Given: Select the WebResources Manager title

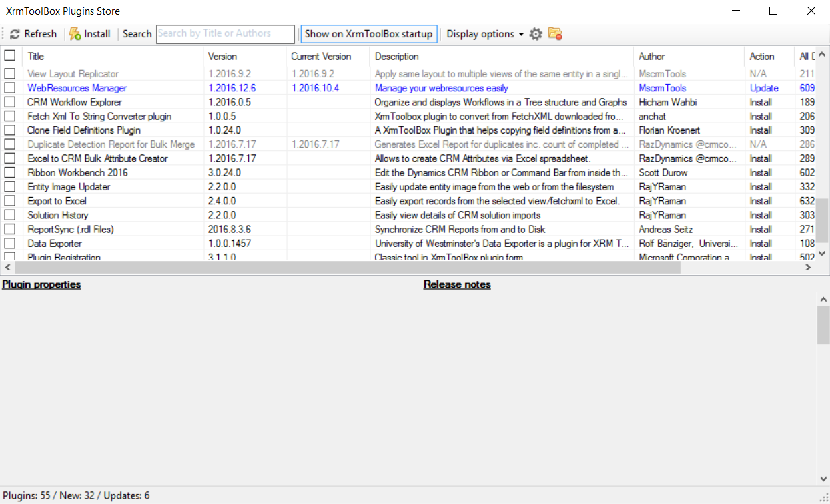Looking at the screenshot, I should pos(77,88).
